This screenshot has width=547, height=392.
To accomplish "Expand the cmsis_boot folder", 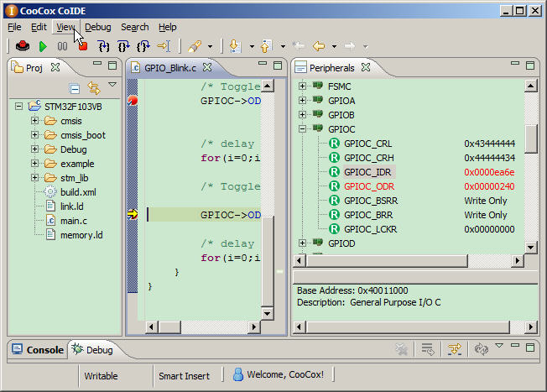I will pyautogui.click(x=34, y=135).
